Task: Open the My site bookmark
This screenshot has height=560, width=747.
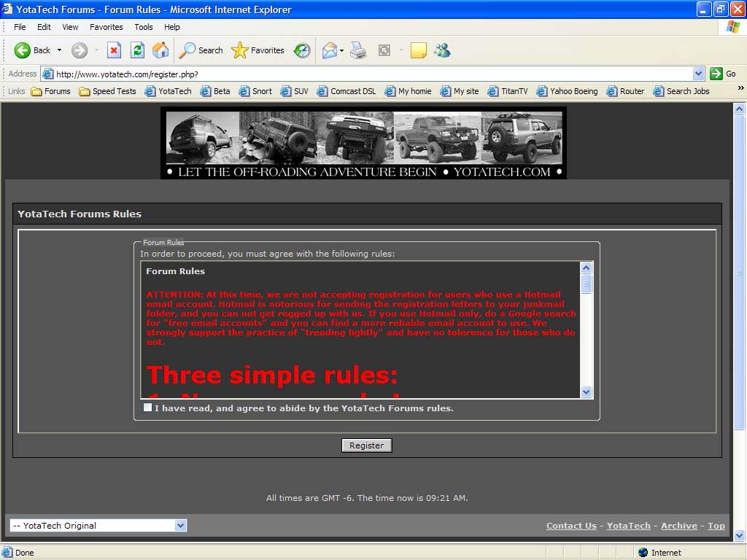Action: coord(460,91)
